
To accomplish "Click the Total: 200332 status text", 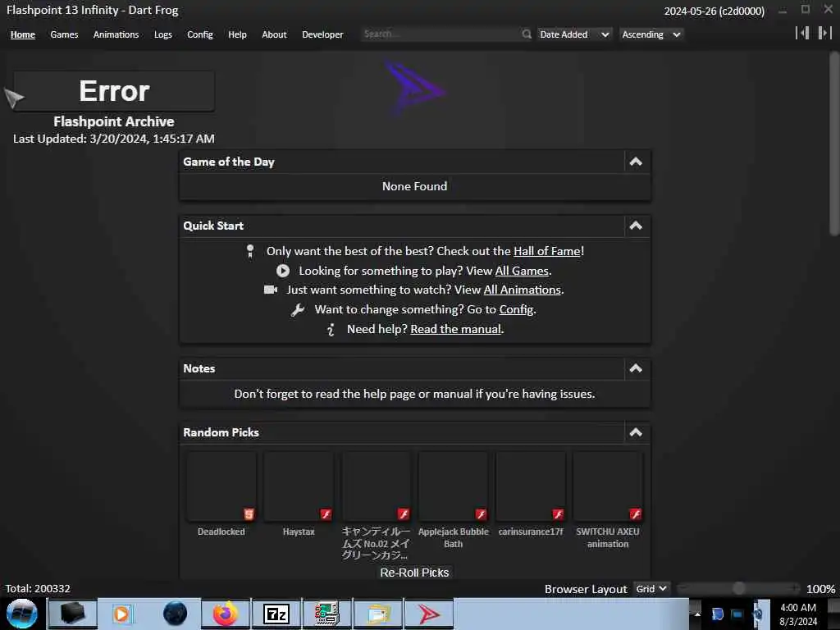I will point(38,589).
